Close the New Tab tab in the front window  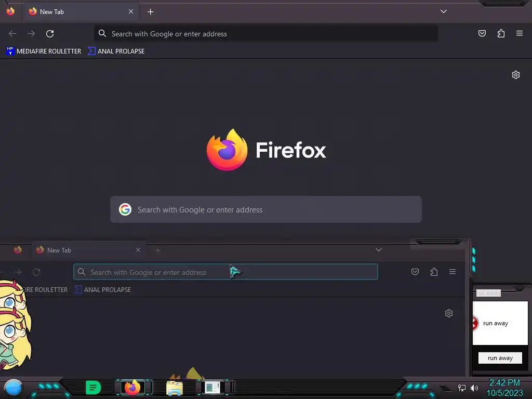pos(131,11)
